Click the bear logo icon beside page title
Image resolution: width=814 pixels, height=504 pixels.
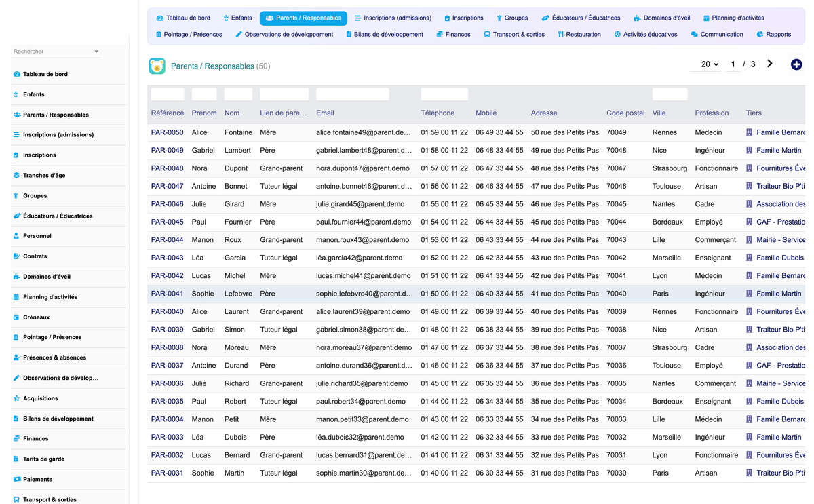coord(157,66)
